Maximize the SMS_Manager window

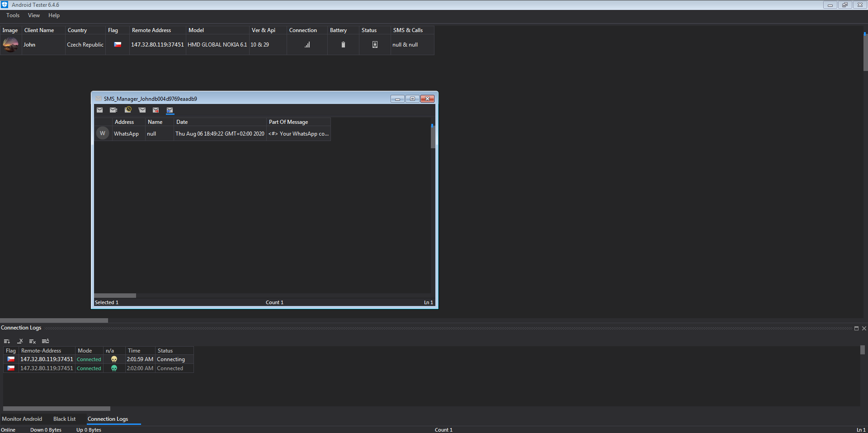[412, 99]
